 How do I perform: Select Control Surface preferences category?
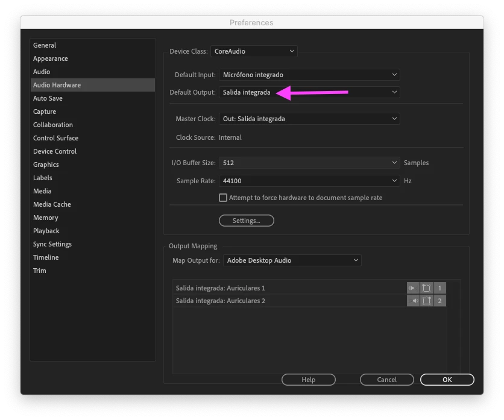click(93, 138)
